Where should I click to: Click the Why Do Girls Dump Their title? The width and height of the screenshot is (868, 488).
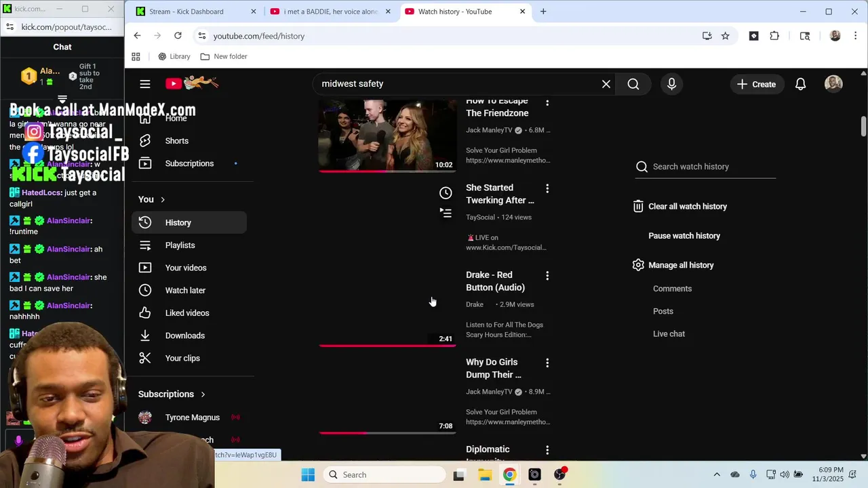pos(494,369)
